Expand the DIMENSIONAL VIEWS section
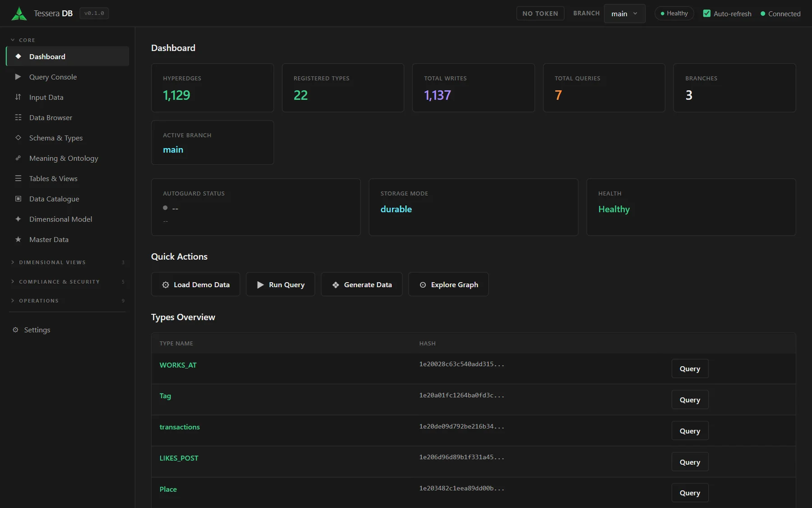 (67, 262)
